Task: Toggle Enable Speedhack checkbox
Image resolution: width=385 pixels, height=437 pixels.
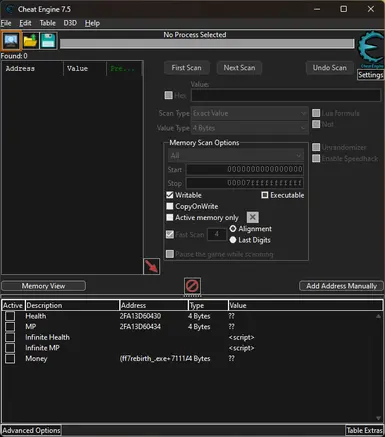Action: (x=316, y=158)
